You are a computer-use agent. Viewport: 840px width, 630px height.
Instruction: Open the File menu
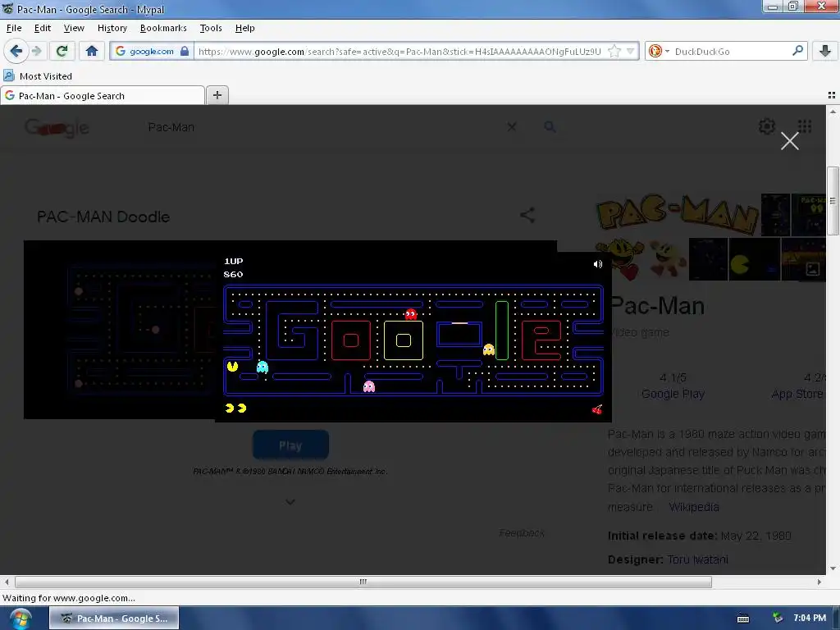click(x=14, y=28)
